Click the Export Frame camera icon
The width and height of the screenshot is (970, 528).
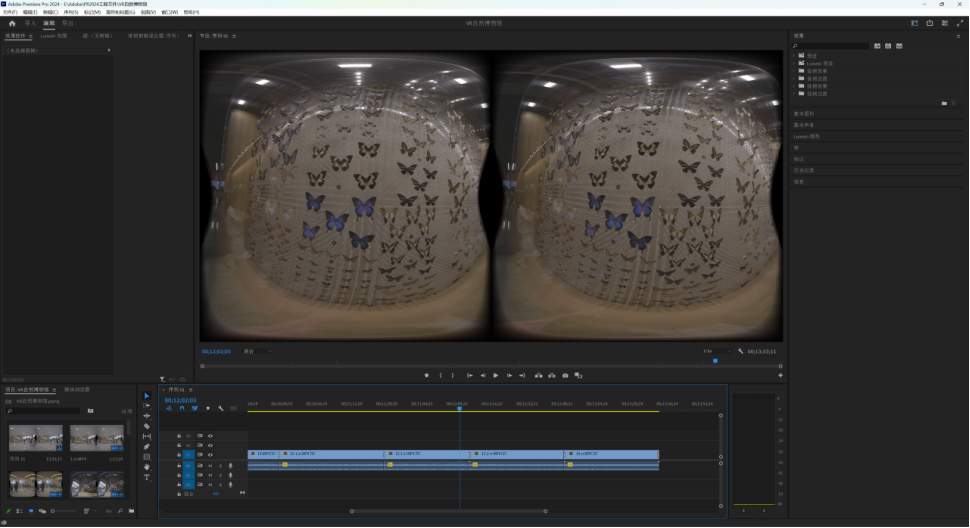tap(565, 375)
